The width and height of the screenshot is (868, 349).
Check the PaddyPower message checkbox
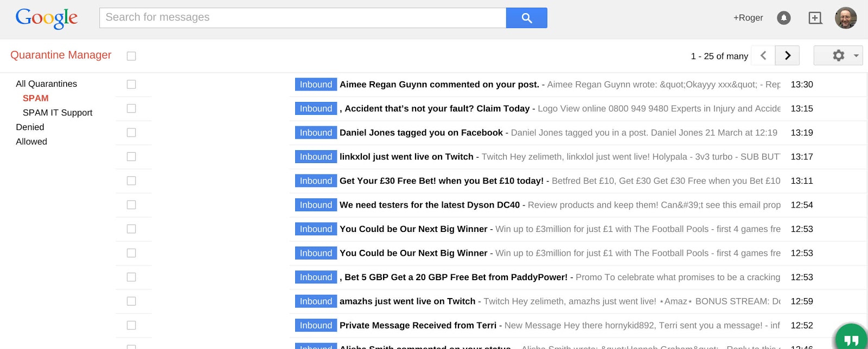coord(131,277)
